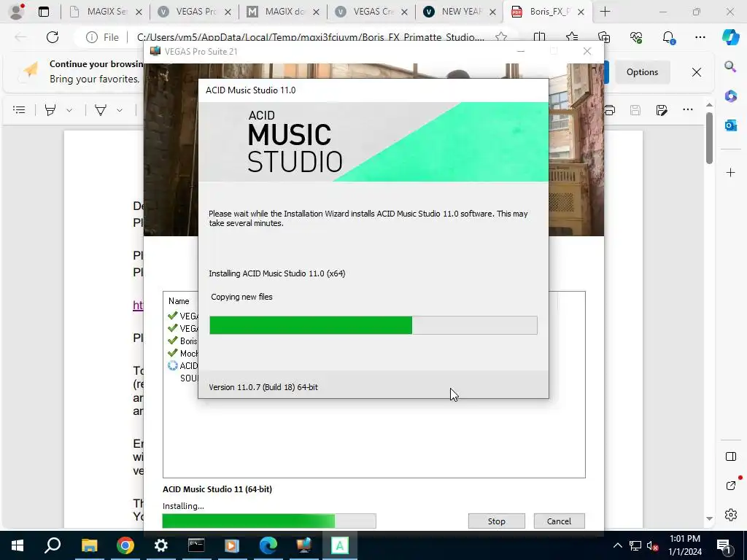
Task: Click the PDF print icon
Action: tap(610, 110)
